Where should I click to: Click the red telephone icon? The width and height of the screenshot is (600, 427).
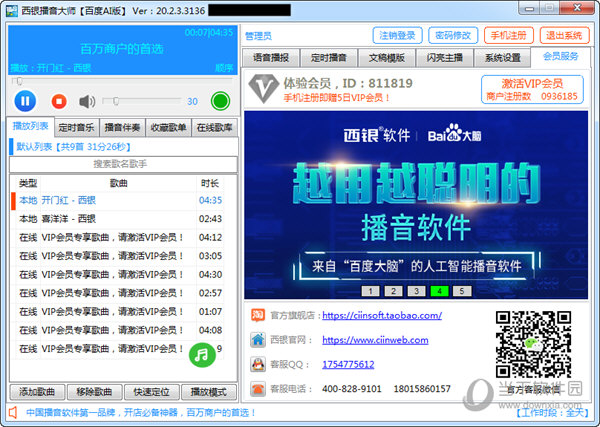[258, 389]
